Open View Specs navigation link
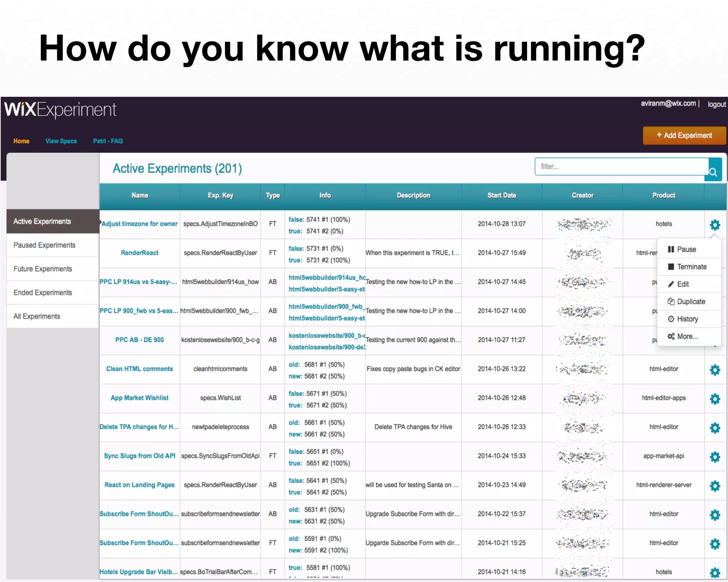Image resolution: width=728 pixels, height=582 pixels. pos(61,141)
